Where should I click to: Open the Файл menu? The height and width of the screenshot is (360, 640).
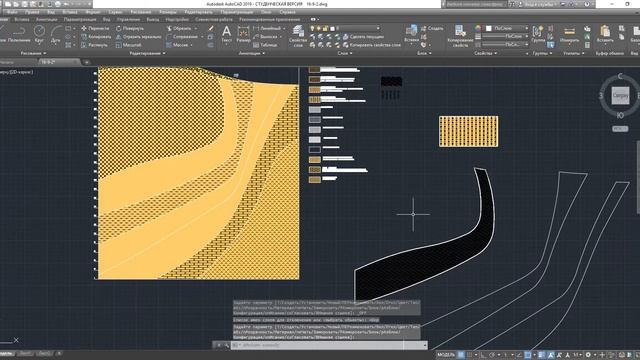(11, 12)
